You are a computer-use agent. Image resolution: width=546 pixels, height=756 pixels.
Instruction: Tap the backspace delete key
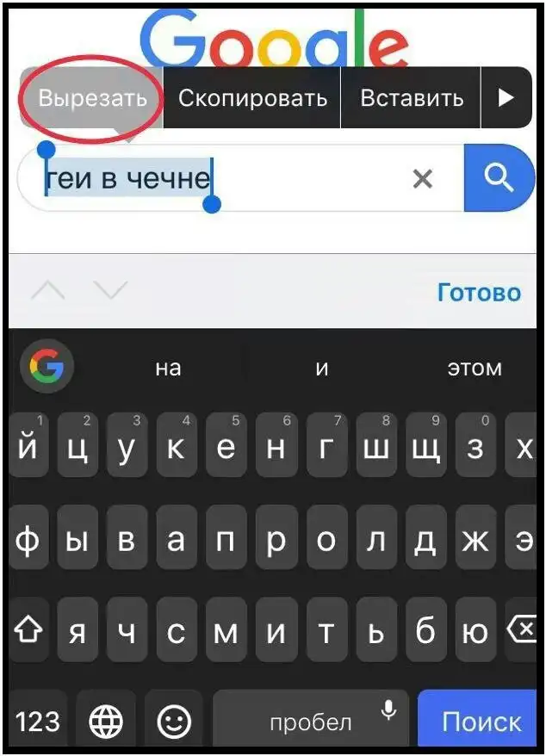pos(521,629)
